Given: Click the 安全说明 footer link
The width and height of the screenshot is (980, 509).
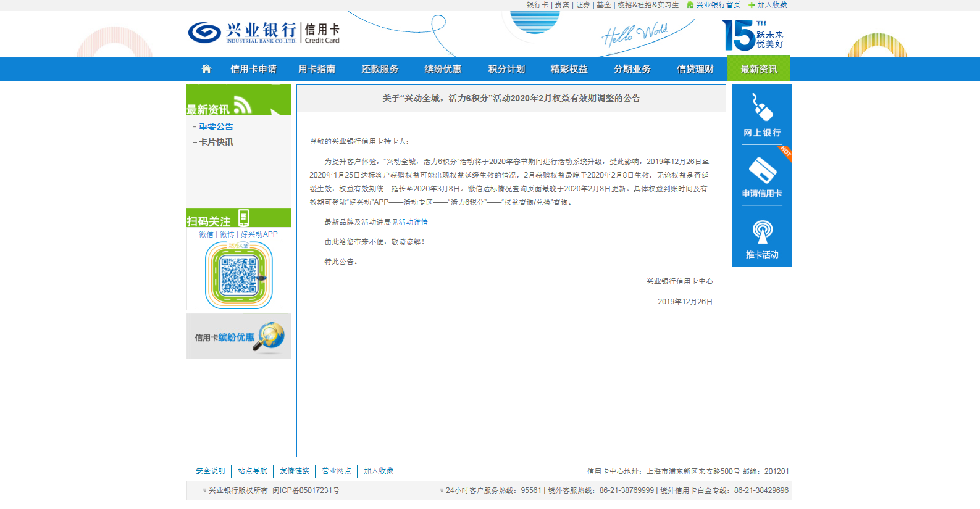Looking at the screenshot, I should click(211, 471).
